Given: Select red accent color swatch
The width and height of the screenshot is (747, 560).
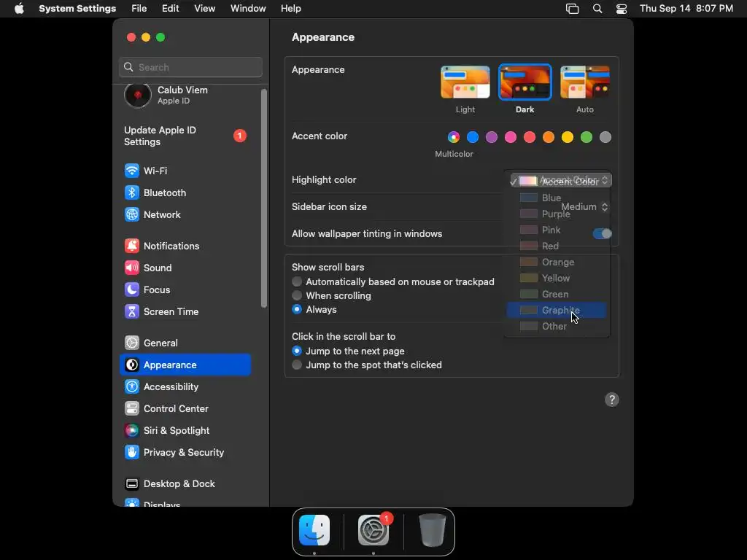Looking at the screenshot, I should click(x=530, y=137).
